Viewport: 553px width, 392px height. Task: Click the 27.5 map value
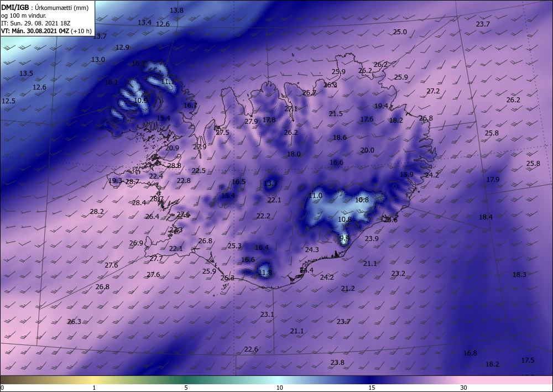[x=222, y=133]
